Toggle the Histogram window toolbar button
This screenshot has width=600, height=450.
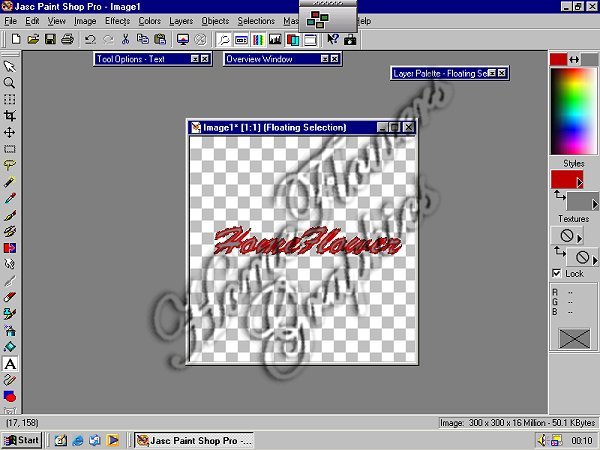pos(276,39)
